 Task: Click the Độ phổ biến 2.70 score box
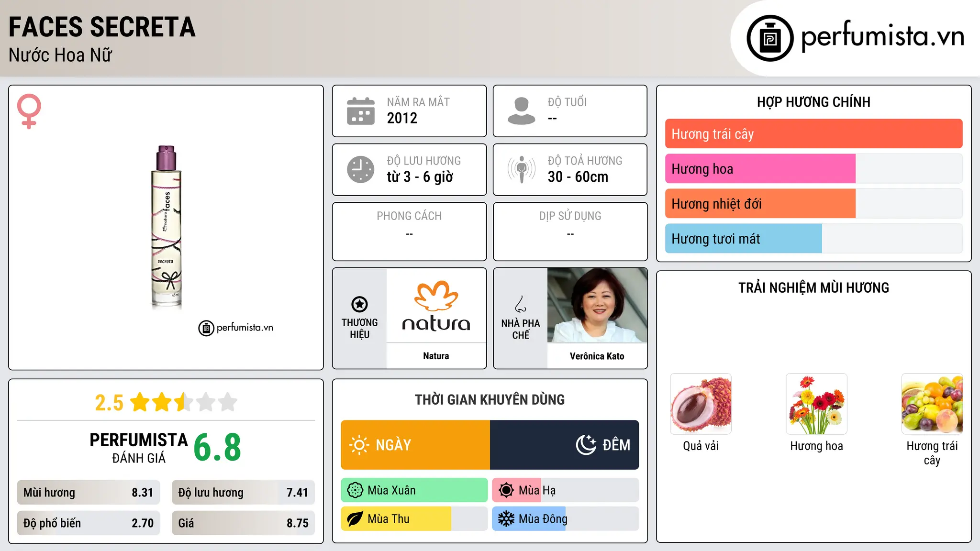(x=89, y=523)
